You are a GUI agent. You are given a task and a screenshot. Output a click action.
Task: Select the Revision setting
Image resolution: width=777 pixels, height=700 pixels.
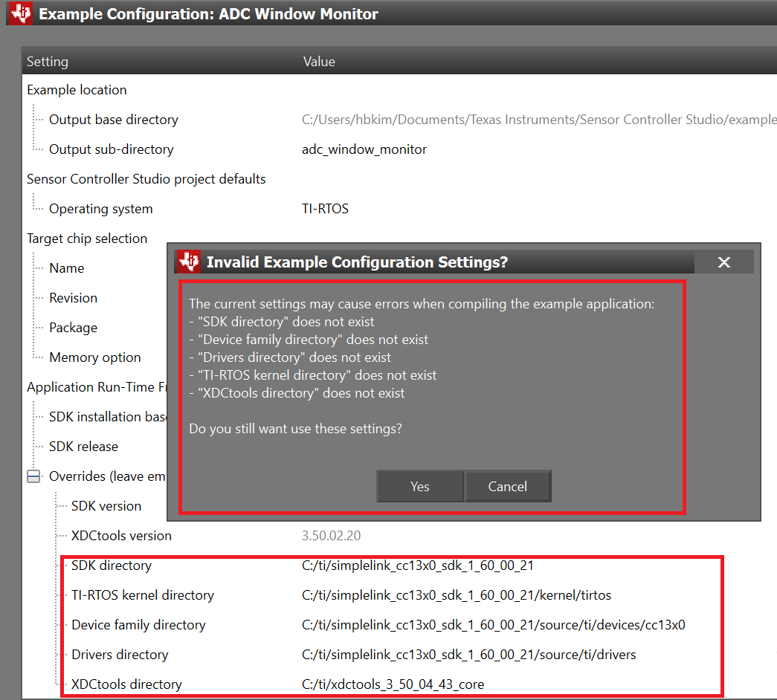(x=74, y=298)
